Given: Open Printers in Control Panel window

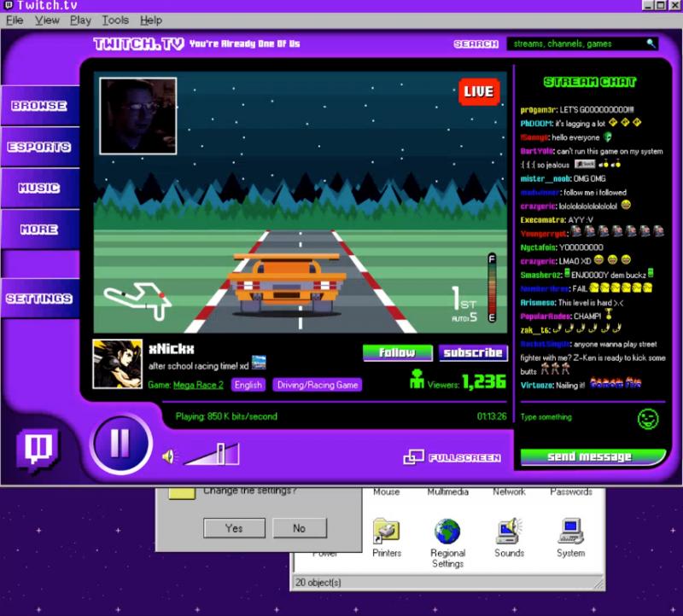Looking at the screenshot, I should point(387,538).
